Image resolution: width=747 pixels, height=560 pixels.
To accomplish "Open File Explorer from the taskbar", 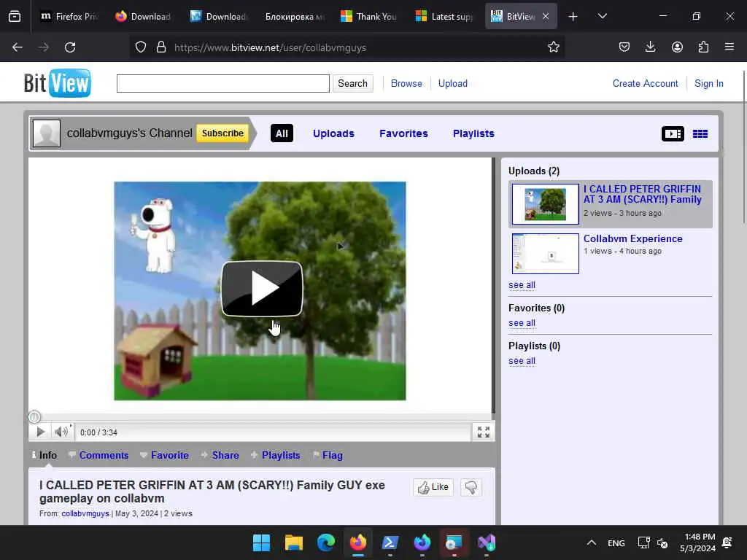I will pos(294,542).
